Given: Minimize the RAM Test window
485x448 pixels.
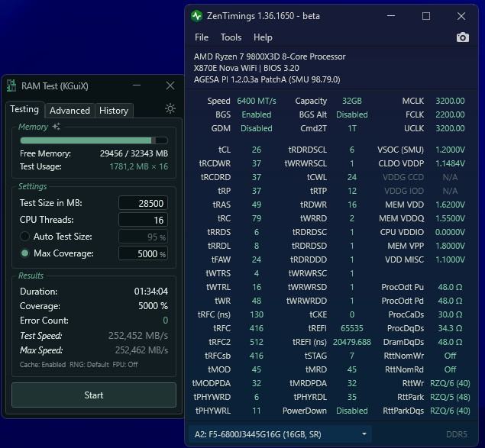Looking at the screenshot, I should coord(137,85).
